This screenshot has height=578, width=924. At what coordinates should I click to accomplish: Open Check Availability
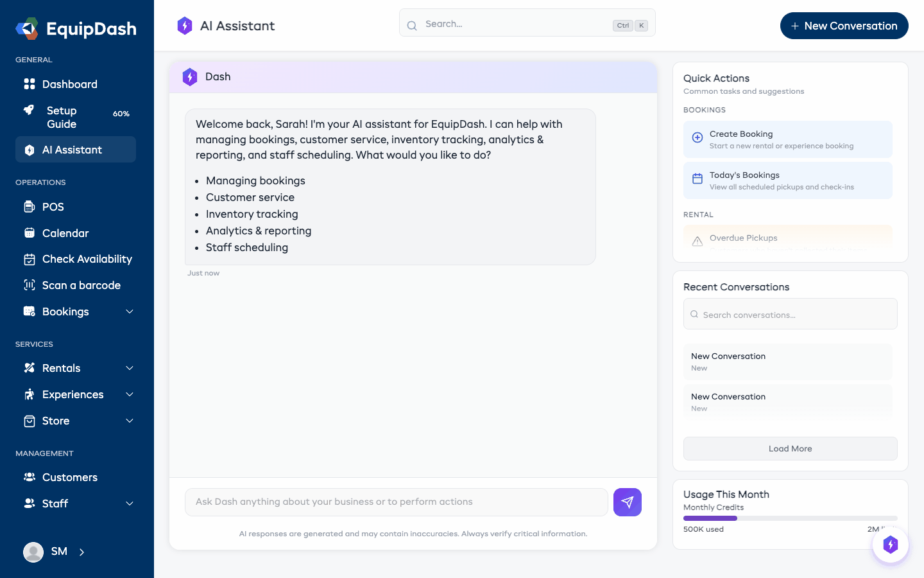30,259
